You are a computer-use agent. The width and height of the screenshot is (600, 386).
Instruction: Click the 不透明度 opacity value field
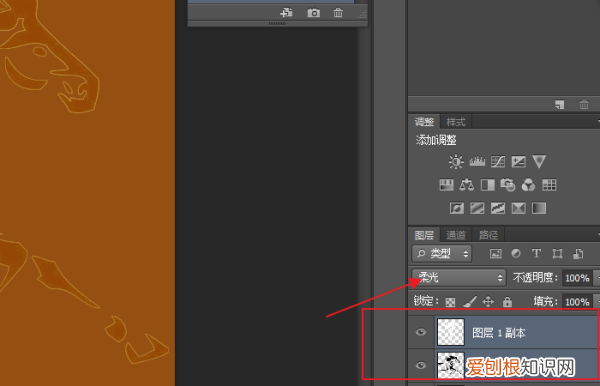577,278
